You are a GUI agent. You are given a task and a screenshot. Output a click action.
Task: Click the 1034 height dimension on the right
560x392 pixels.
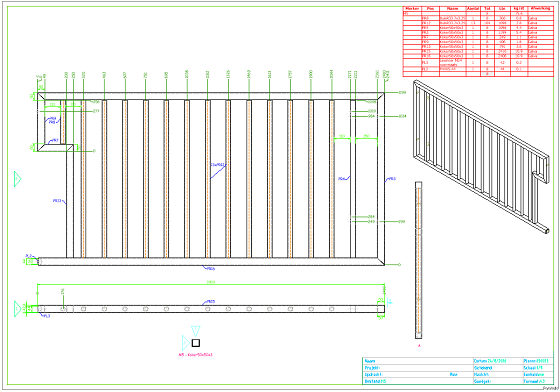[x=402, y=116]
